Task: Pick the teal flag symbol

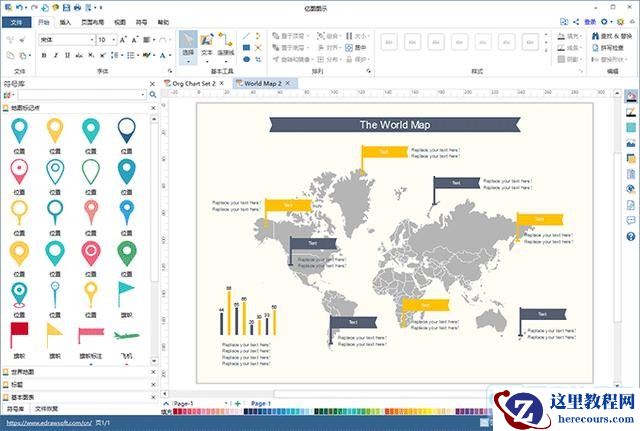Action: 126,294
